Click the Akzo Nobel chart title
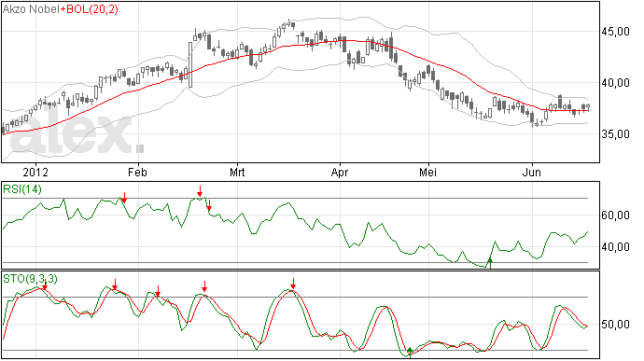Screen dimensions: 644x361 [31, 9]
